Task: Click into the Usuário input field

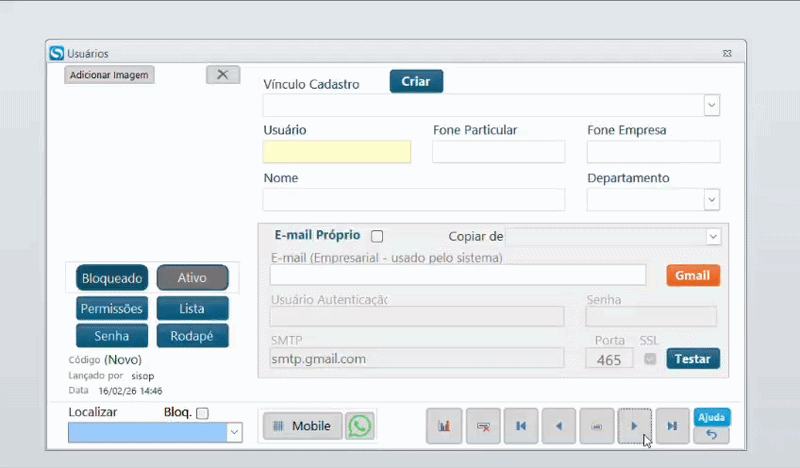Action: pyautogui.click(x=336, y=152)
